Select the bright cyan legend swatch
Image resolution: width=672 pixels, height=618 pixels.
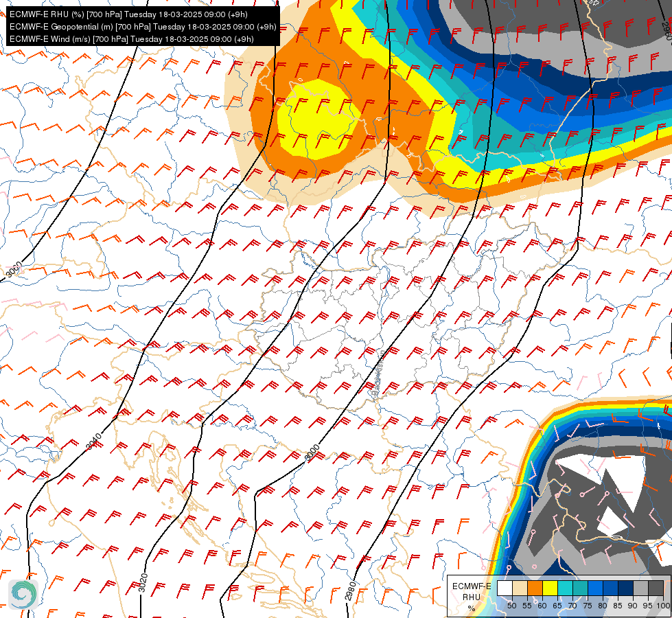[x=565, y=588]
